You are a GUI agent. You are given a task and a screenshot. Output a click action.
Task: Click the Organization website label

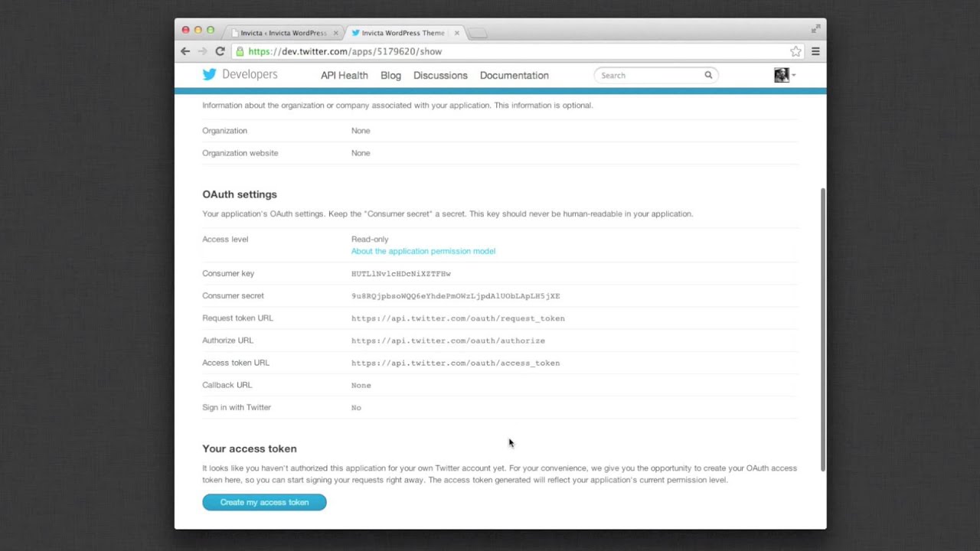pos(240,153)
